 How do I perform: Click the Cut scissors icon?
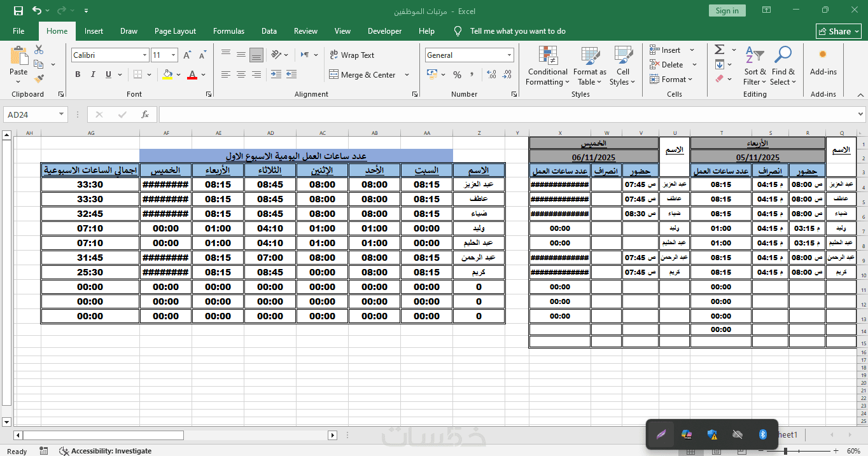(x=39, y=50)
